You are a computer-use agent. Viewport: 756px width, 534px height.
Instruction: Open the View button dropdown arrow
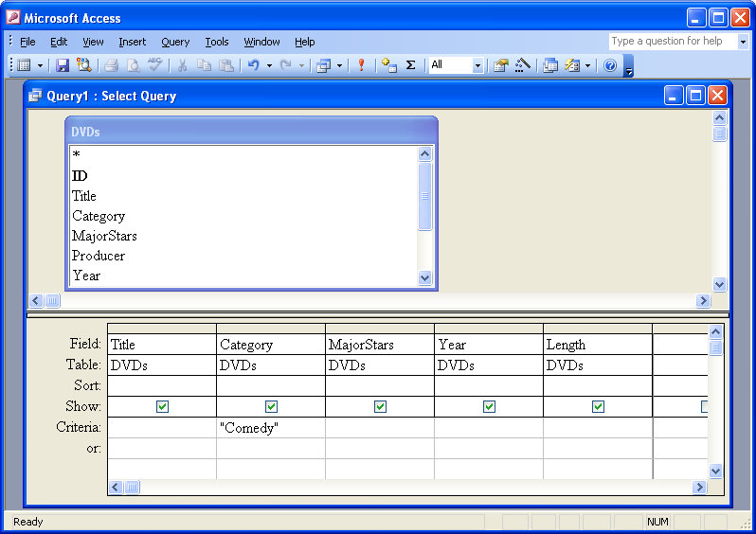[x=40, y=65]
